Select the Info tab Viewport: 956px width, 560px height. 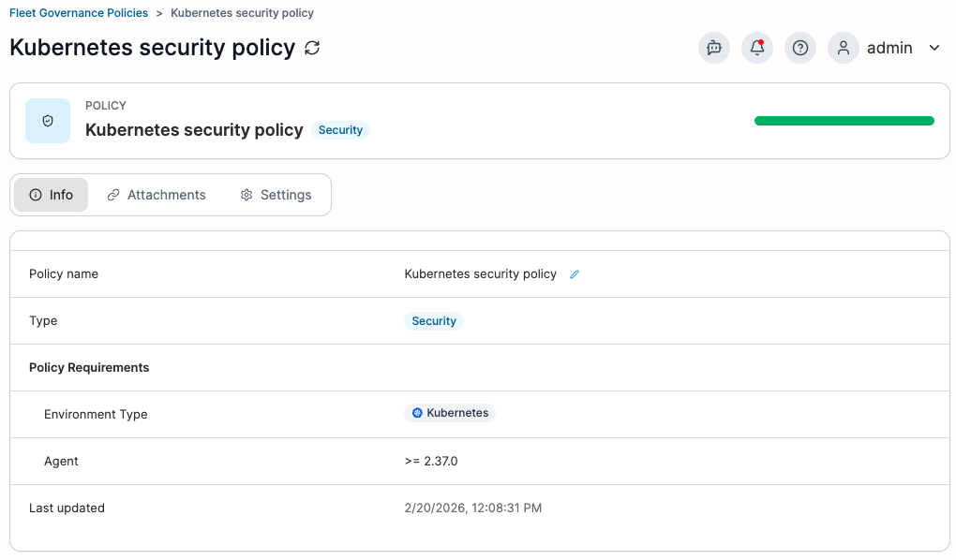52,195
